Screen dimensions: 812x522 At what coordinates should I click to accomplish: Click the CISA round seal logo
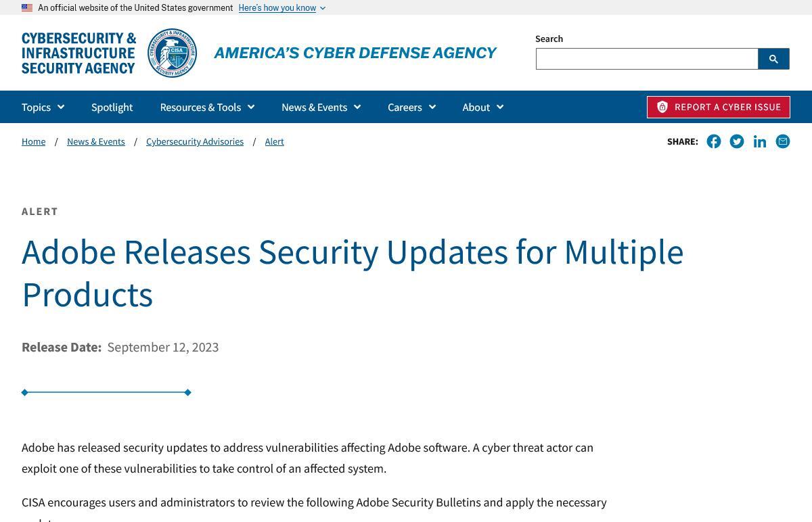tap(173, 53)
